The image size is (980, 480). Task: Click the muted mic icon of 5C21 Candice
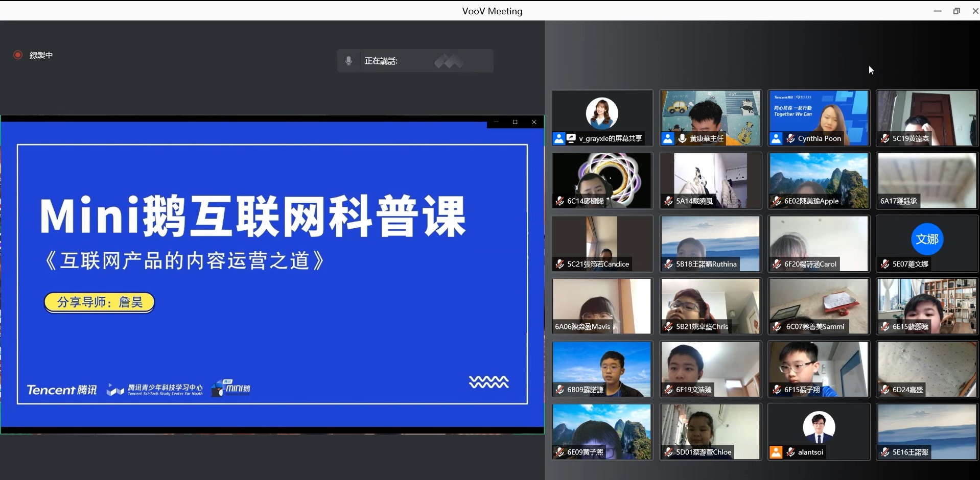click(560, 264)
